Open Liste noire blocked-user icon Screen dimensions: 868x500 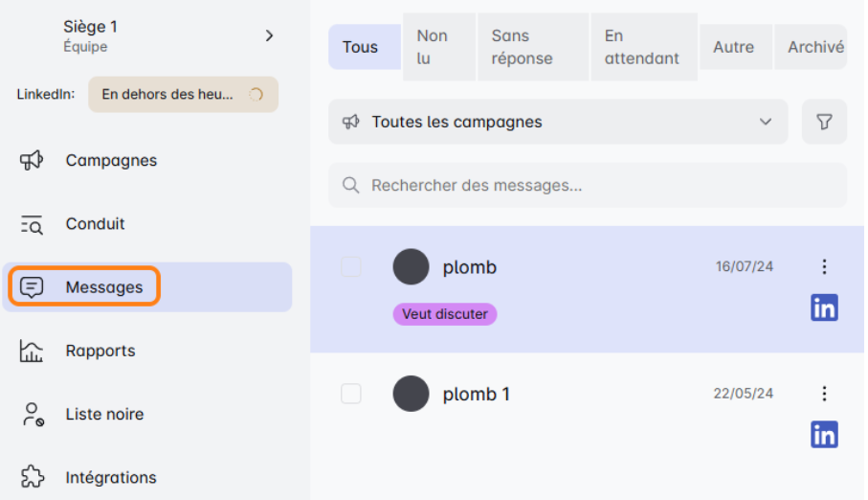coord(32,414)
